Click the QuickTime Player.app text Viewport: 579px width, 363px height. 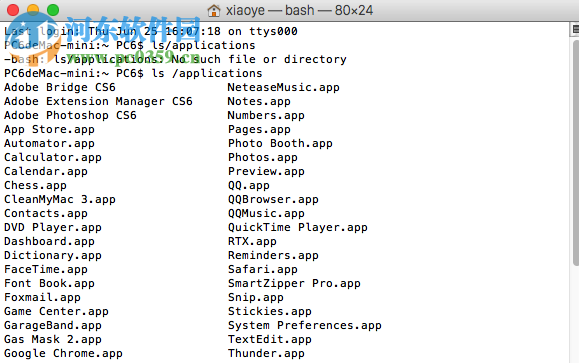(298, 227)
